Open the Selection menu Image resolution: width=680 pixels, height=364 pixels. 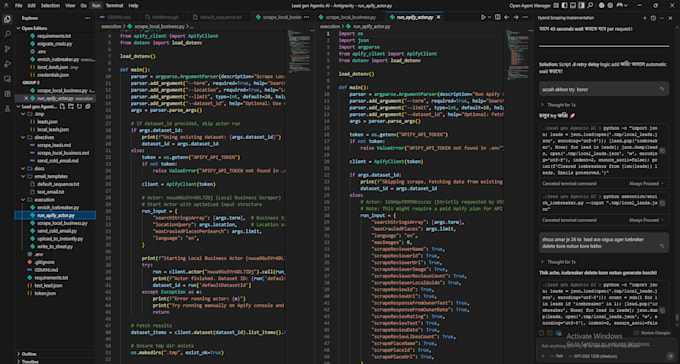pos(50,6)
